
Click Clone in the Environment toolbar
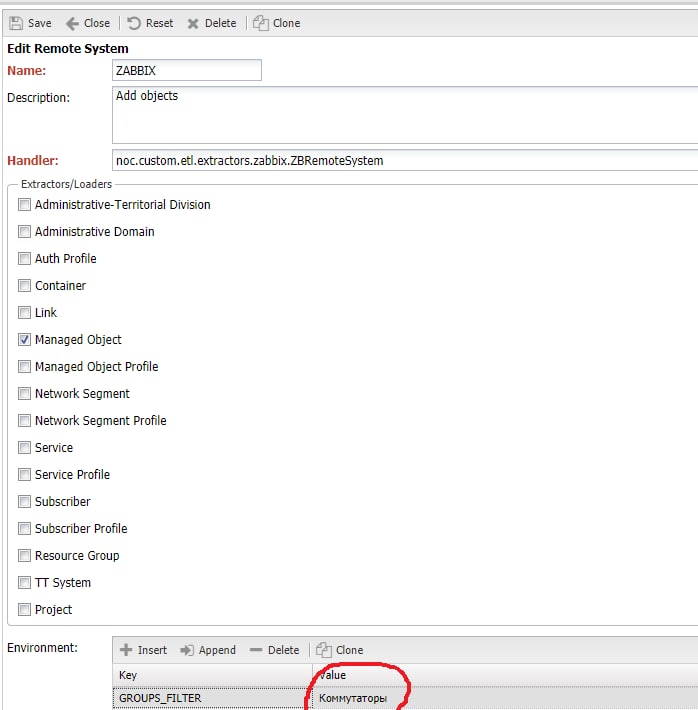pos(340,650)
